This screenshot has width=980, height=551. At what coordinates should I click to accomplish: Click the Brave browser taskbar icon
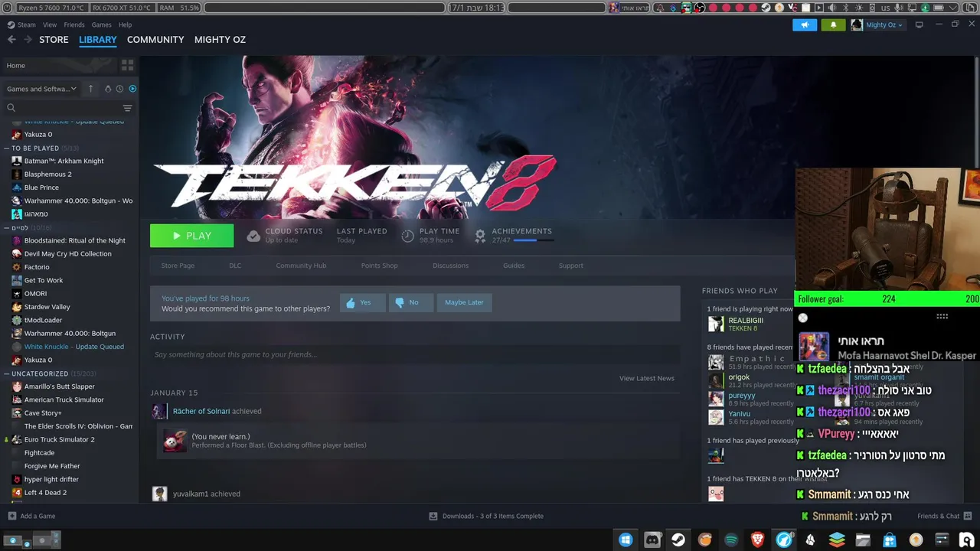(757, 540)
